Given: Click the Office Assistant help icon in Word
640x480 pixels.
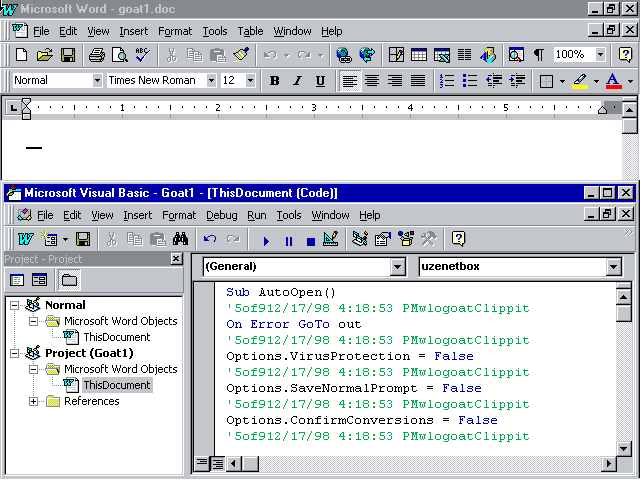Looking at the screenshot, I should pyautogui.click(x=625, y=55).
